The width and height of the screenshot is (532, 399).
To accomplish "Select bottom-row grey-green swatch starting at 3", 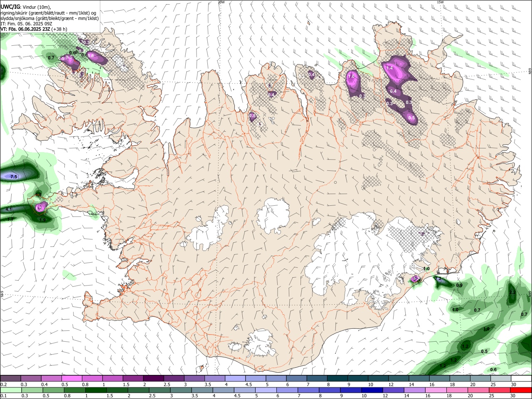I will click(181, 390).
